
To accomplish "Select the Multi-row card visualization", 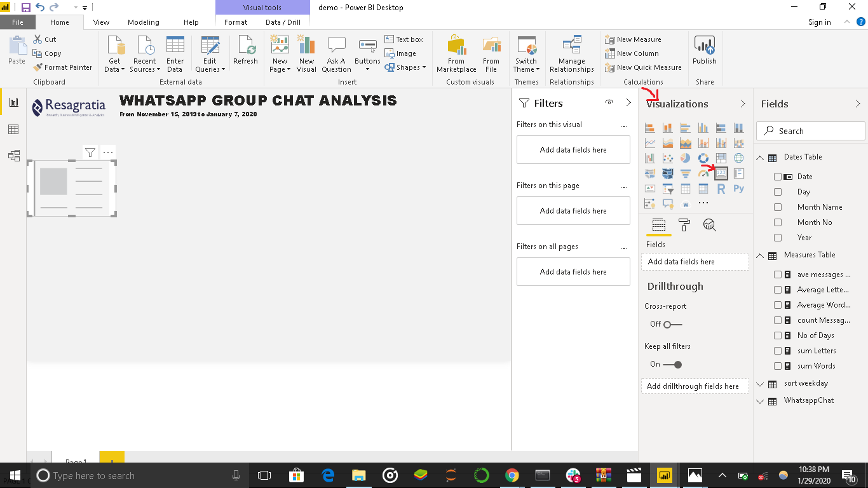I will 739,173.
